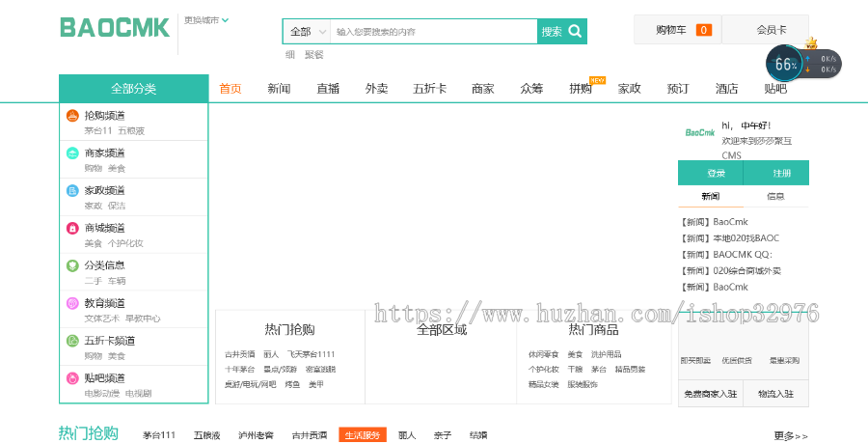The height and width of the screenshot is (444, 868).
Task: Click the 聚餐 search suggestion
Action: point(313,54)
